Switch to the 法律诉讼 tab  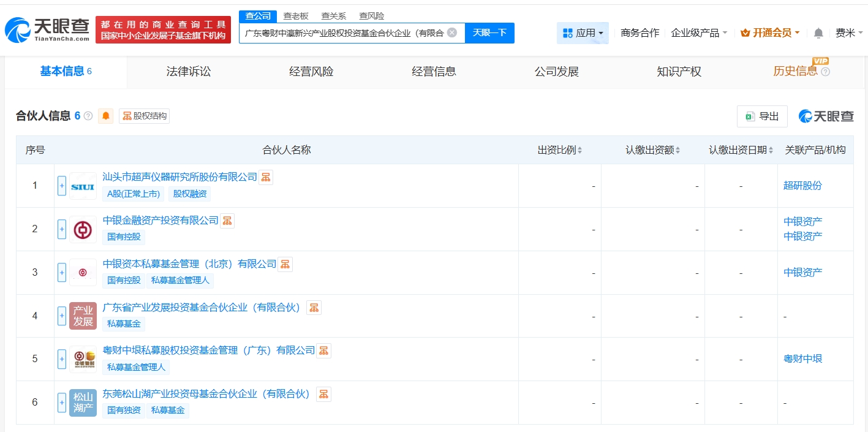coord(188,72)
